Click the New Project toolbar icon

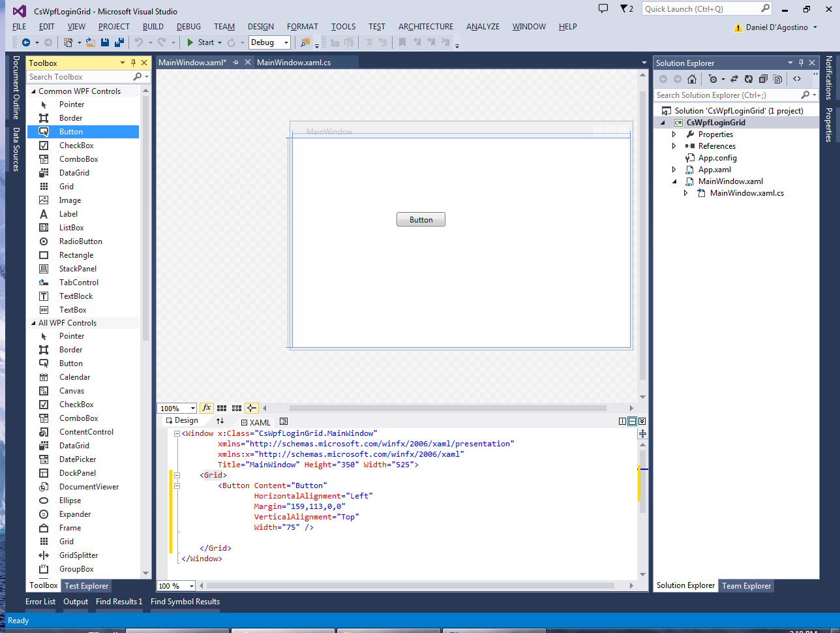68,42
